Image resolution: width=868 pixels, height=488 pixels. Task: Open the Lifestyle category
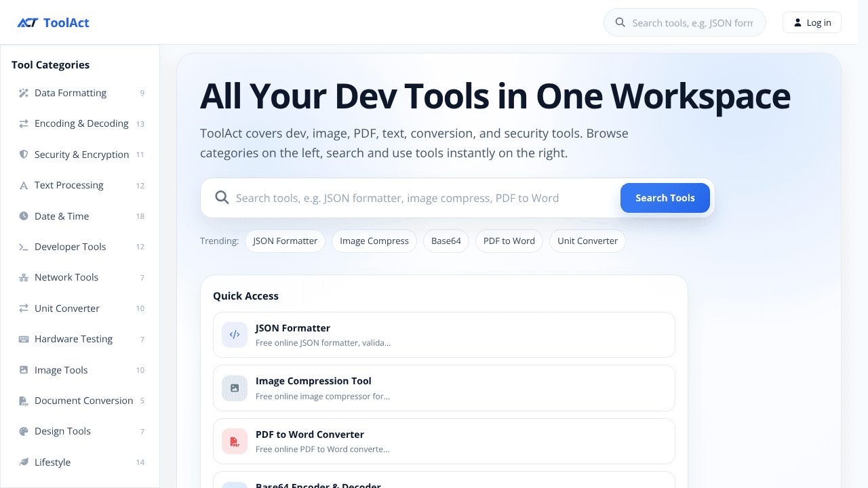coord(80,462)
